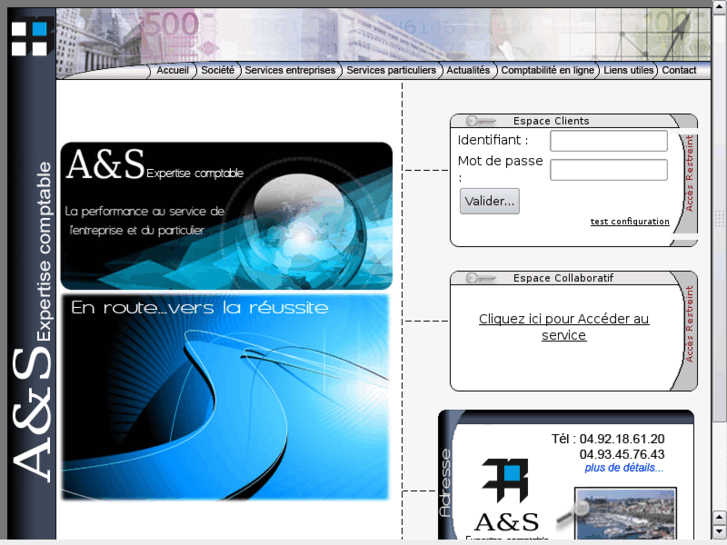The width and height of the screenshot is (727, 545).
Task: Click the key icon in Espace Collaboratif header
Action: click(x=481, y=278)
